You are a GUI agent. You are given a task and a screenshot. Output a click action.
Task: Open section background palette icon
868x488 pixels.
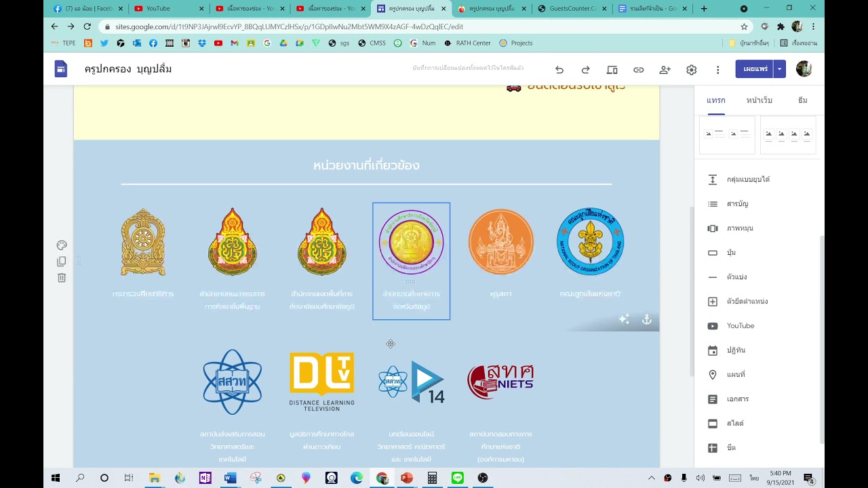click(x=62, y=245)
